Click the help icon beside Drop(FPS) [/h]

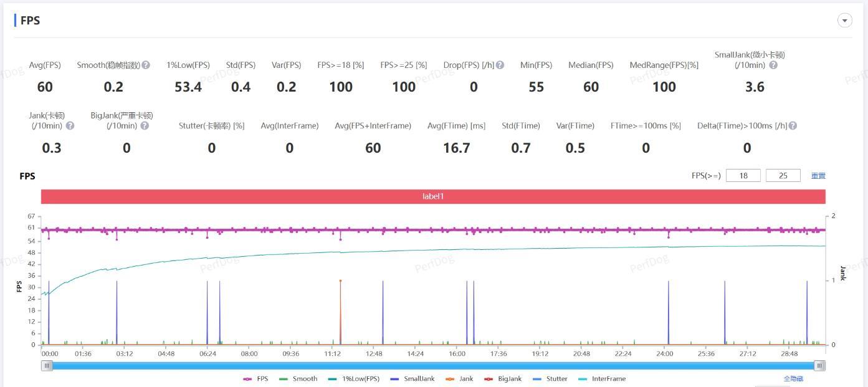[500, 65]
